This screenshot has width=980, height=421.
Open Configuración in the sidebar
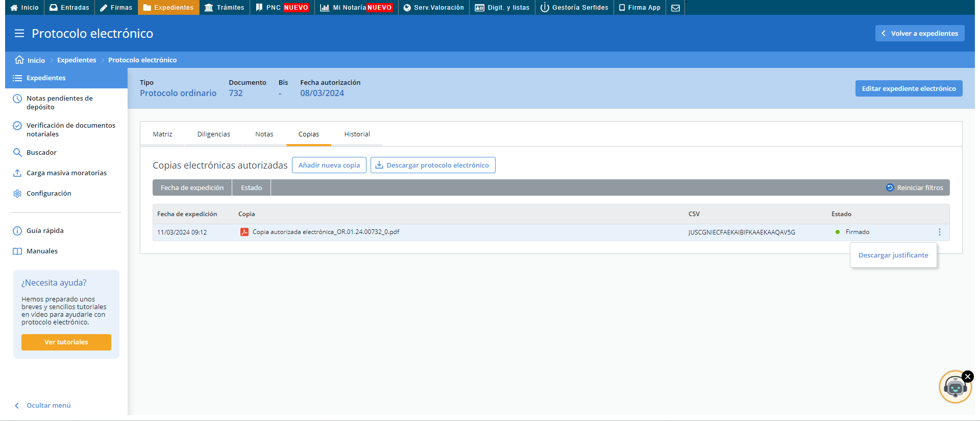(x=48, y=193)
